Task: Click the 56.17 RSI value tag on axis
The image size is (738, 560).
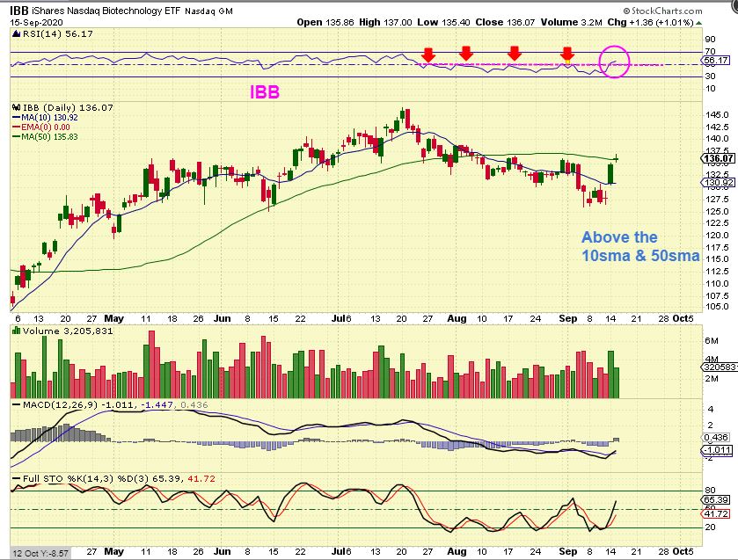Action: click(716, 61)
